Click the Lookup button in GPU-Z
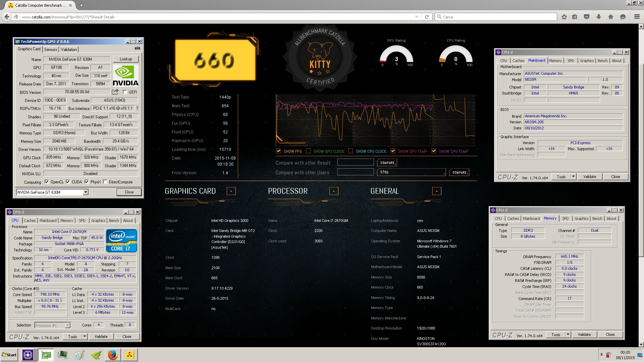Viewport: 644px width, 362px height. pos(126,59)
